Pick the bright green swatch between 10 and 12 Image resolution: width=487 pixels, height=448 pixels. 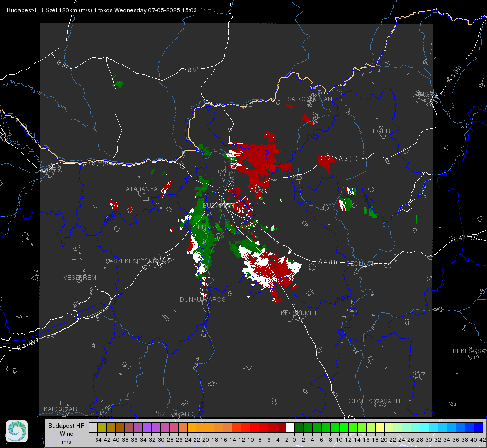[344, 428]
